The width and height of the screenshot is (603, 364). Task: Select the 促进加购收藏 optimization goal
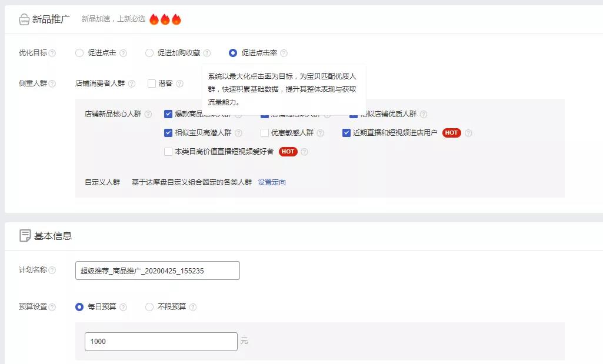pyautogui.click(x=149, y=53)
